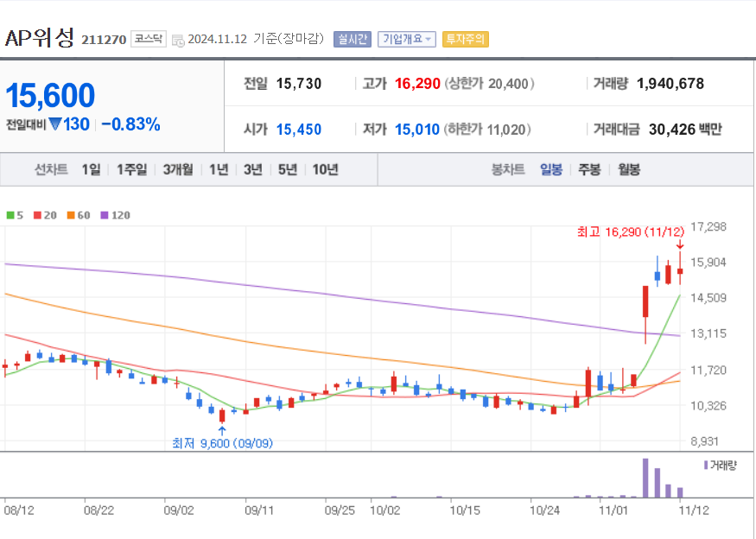
Task: Click the orange 투자주의 warning badge
Action: click(x=465, y=39)
